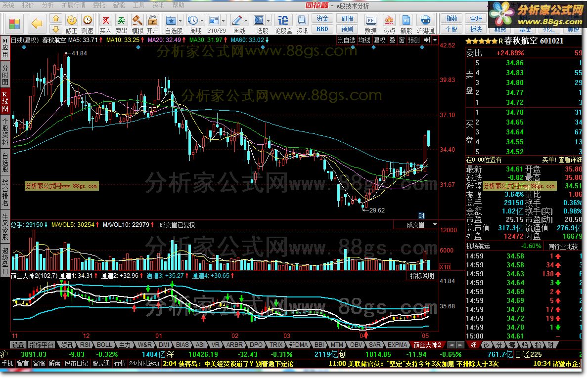Select the 个股资料 sidebar tab

coord(5,131)
